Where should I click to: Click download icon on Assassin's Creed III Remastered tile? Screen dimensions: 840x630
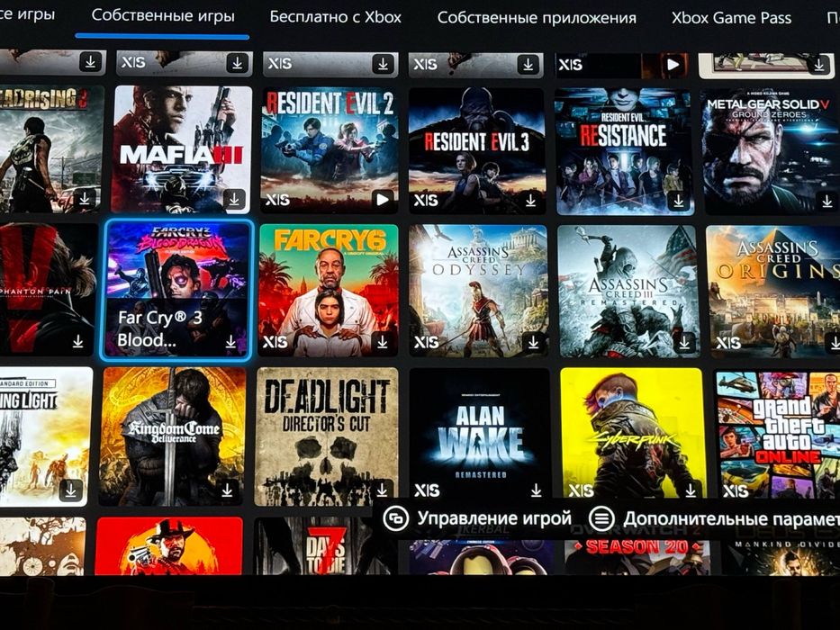point(684,342)
